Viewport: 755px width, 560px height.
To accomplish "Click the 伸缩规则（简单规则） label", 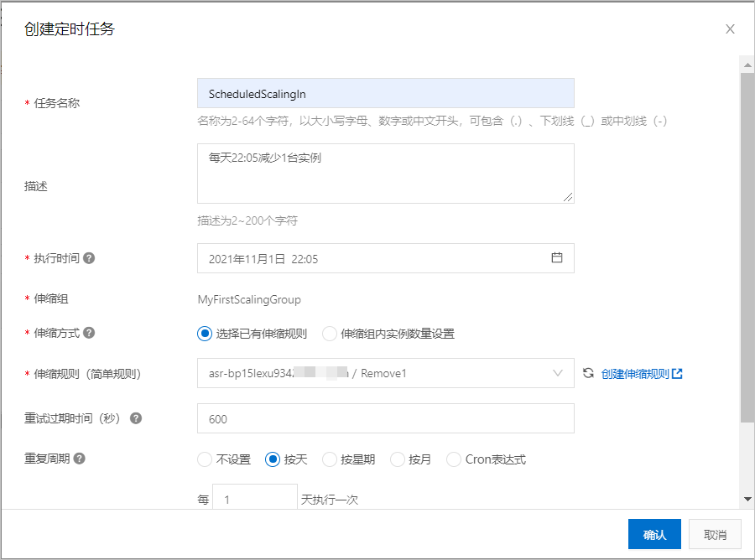I will (x=87, y=374).
